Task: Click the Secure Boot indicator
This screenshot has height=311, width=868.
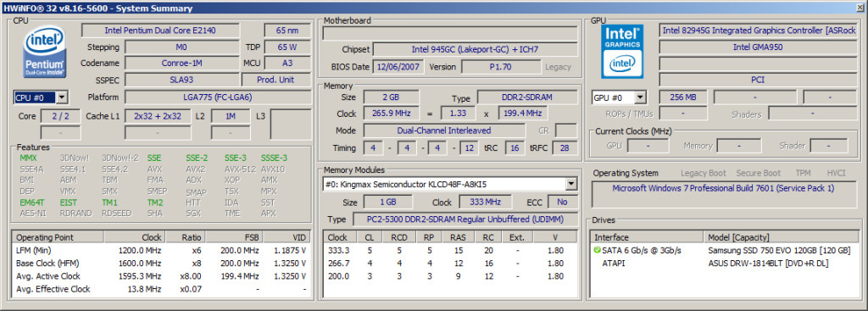Action: (x=759, y=173)
